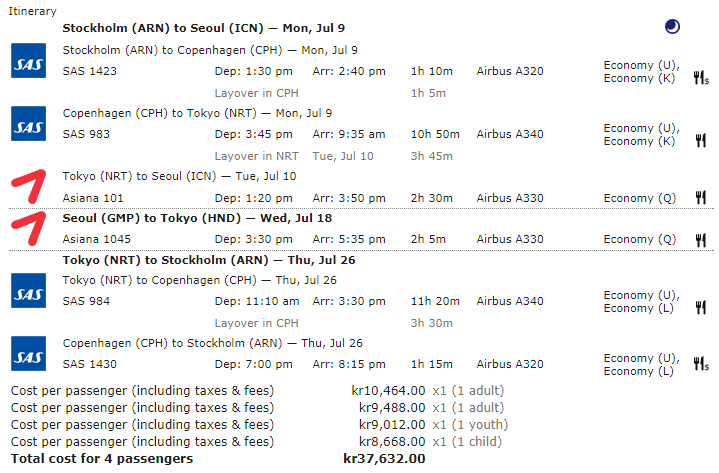Image resolution: width=719 pixels, height=473 pixels.
Task: Click the total cost kr37,632.00 amount
Action: click(384, 459)
